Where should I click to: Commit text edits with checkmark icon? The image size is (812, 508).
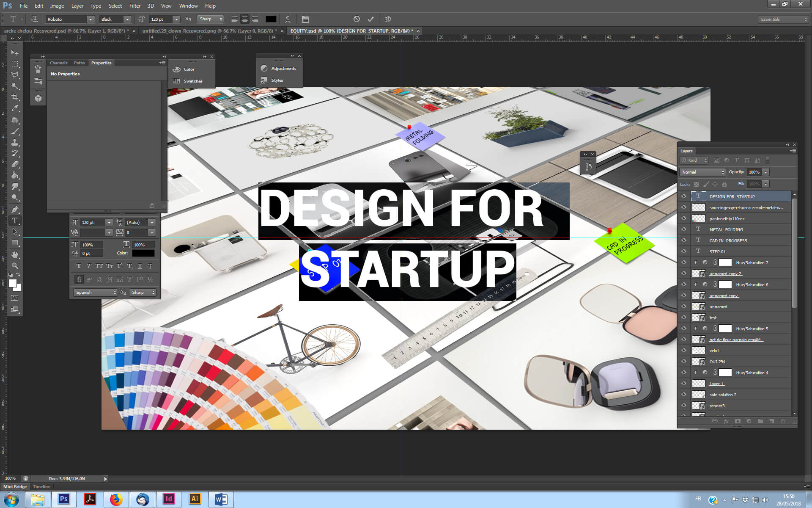(x=371, y=19)
